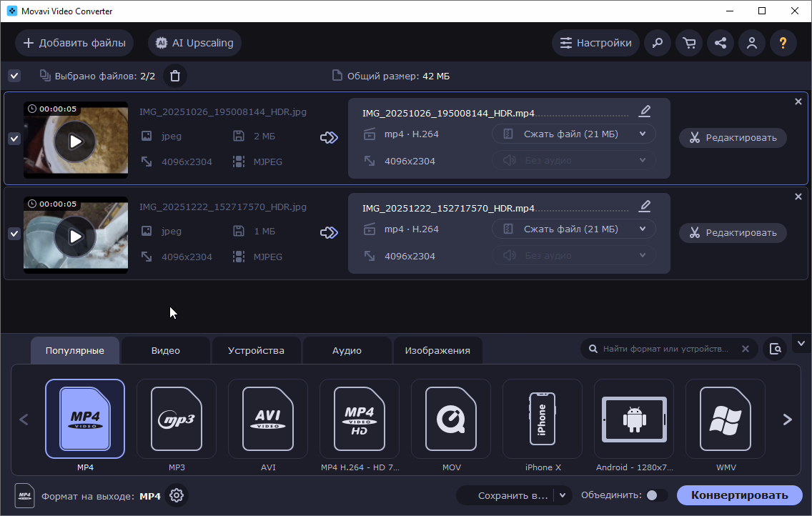Open Настройки settings button
This screenshot has width=812, height=516.
595,43
